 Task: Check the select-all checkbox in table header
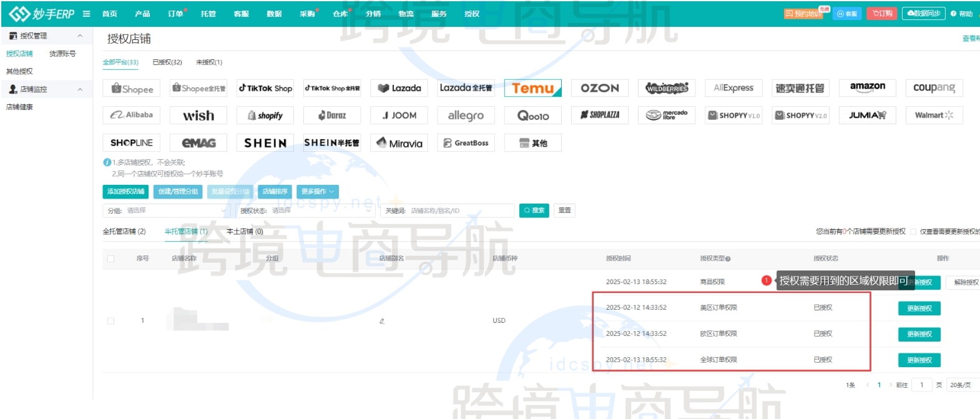(x=111, y=259)
